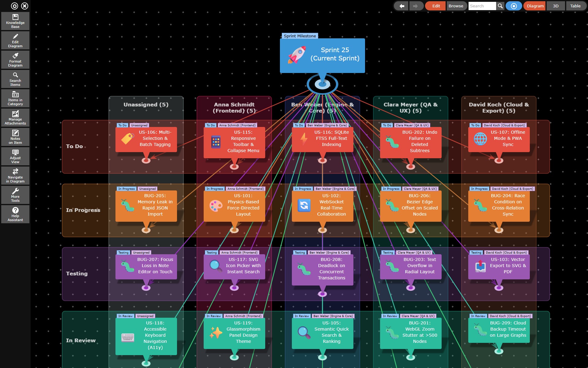
Task: Click the In Progress tag above BUG-206
Action: coord(391,189)
